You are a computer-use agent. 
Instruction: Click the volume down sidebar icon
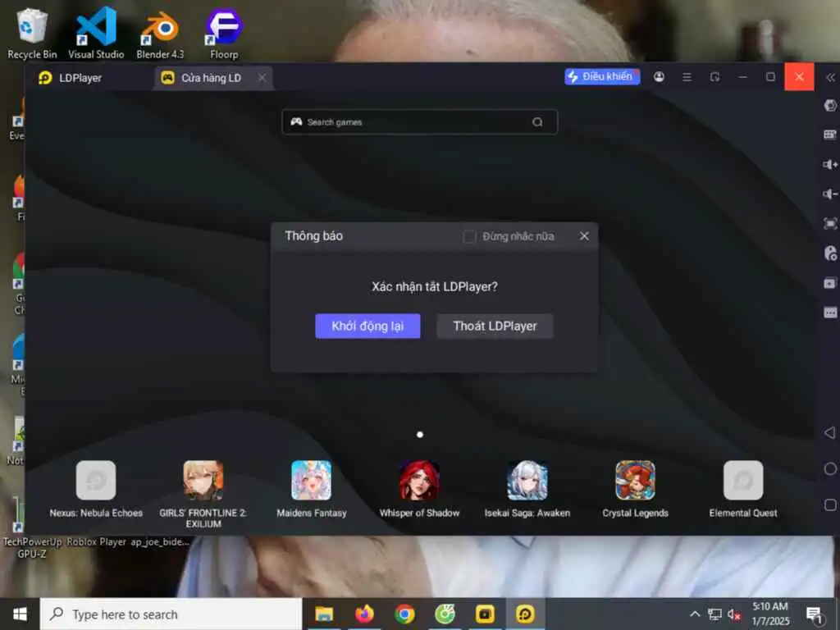pyautogui.click(x=830, y=194)
